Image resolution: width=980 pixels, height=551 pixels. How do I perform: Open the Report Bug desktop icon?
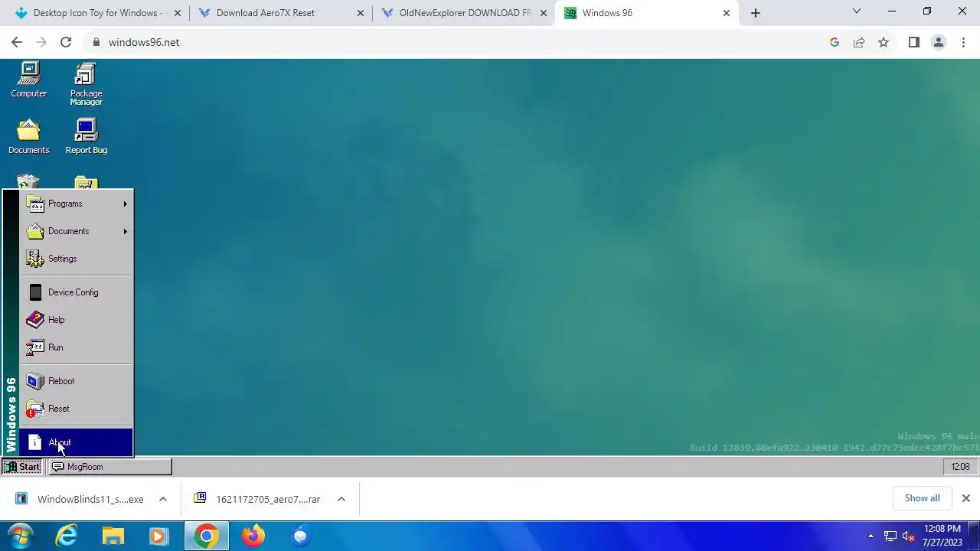(86, 136)
